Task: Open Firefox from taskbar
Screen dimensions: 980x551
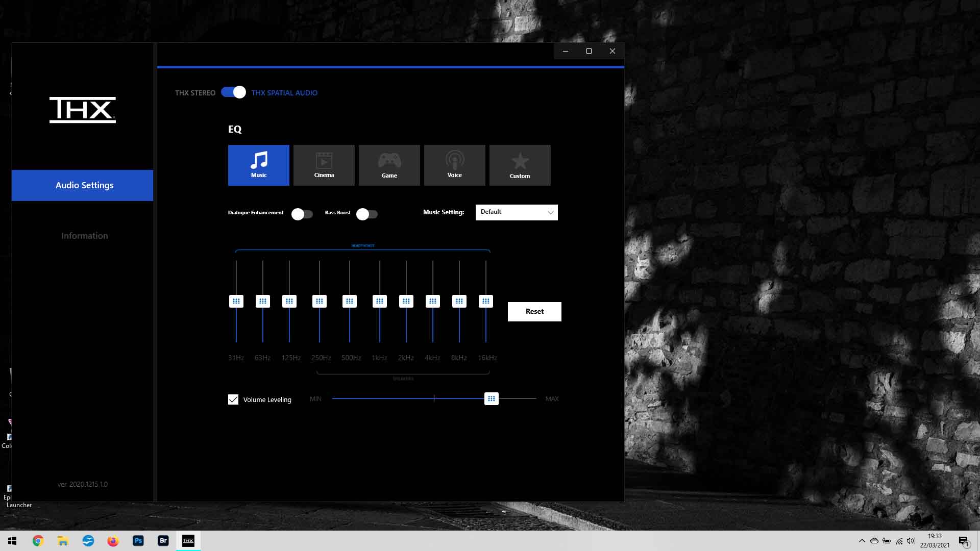Action: pos(113,541)
